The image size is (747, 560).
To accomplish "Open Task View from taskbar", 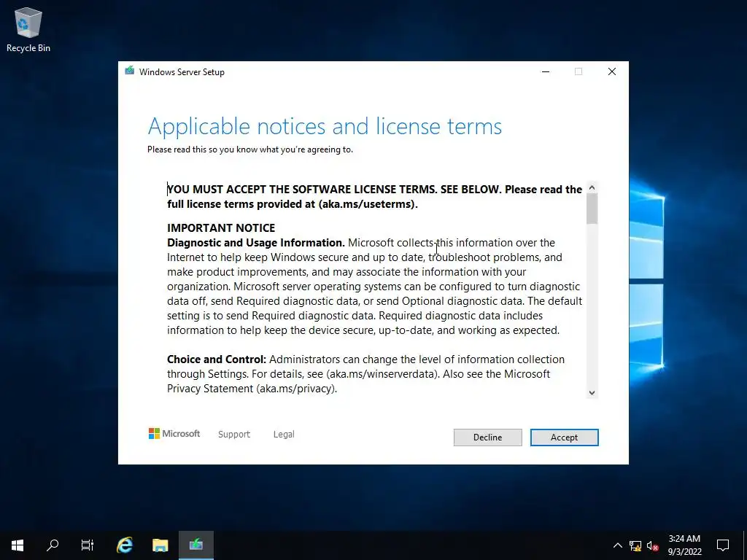I will pyautogui.click(x=88, y=545).
